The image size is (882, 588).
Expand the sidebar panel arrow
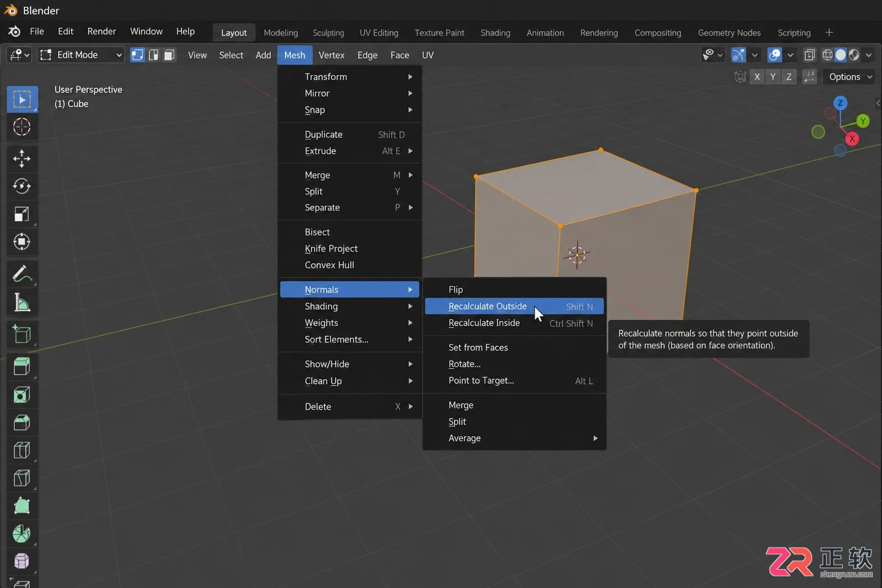click(878, 103)
